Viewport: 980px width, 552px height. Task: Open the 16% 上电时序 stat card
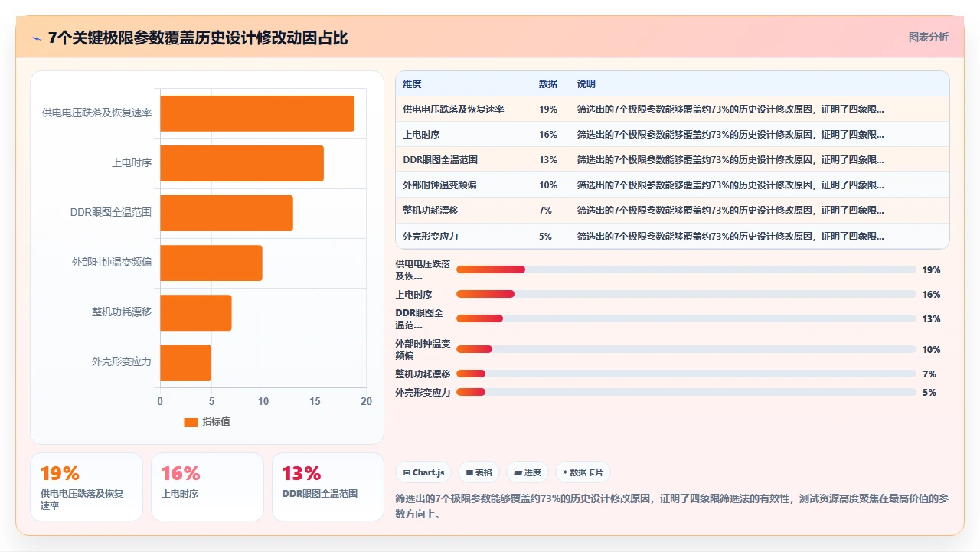tap(207, 487)
